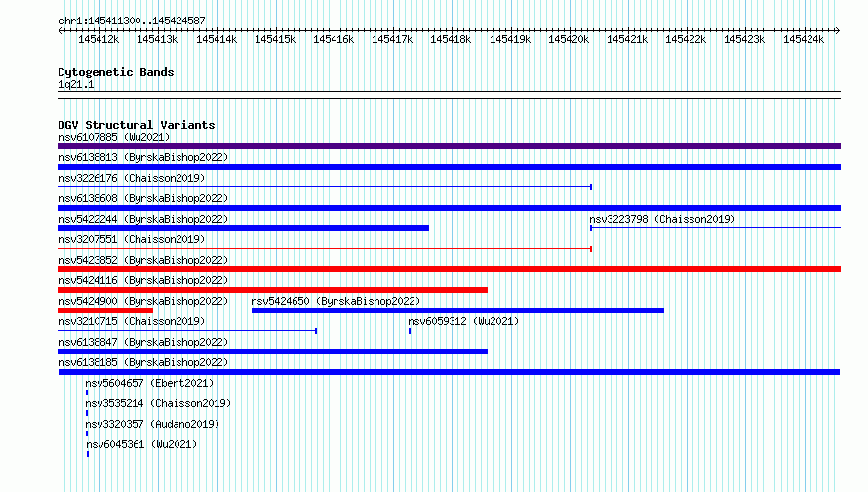The height and width of the screenshot is (492, 868).
Task: Click the thin blue nsv3223798 line
Action: coord(715,228)
